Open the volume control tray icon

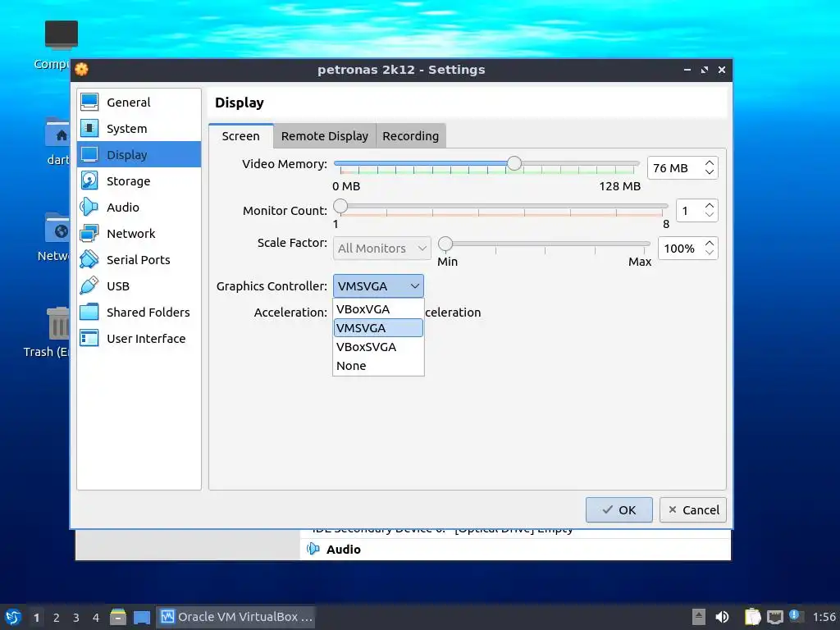(722, 617)
